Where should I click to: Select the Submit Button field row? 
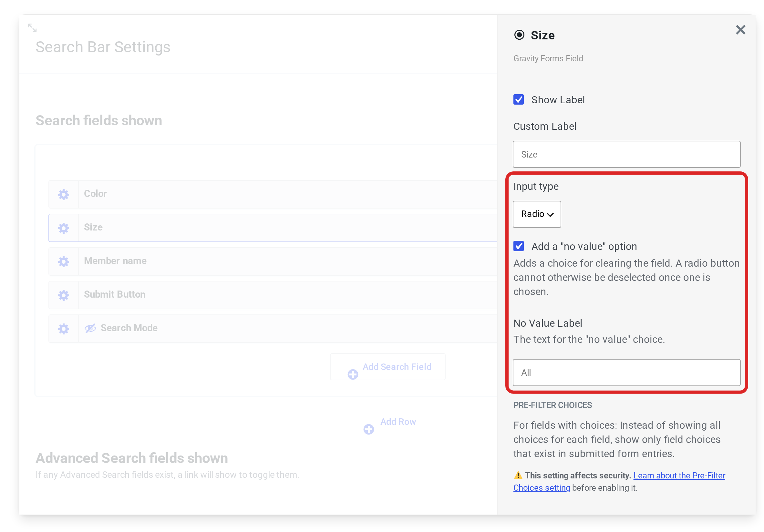click(273, 295)
